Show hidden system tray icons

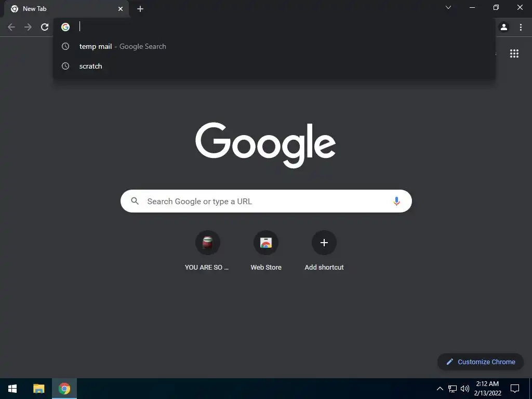pyautogui.click(x=440, y=389)
